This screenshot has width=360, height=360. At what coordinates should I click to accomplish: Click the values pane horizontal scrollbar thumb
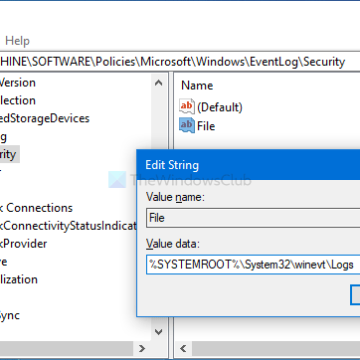pos(276,349)
